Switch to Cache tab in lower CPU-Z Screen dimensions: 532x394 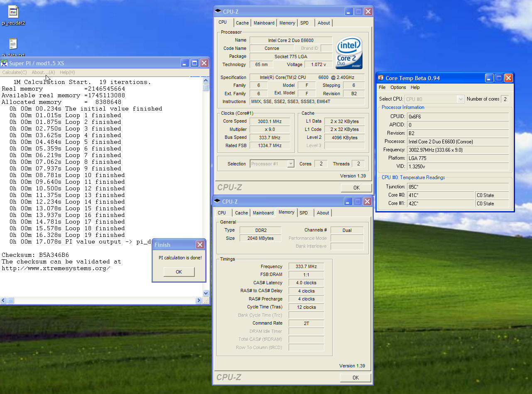click(242, 213)
